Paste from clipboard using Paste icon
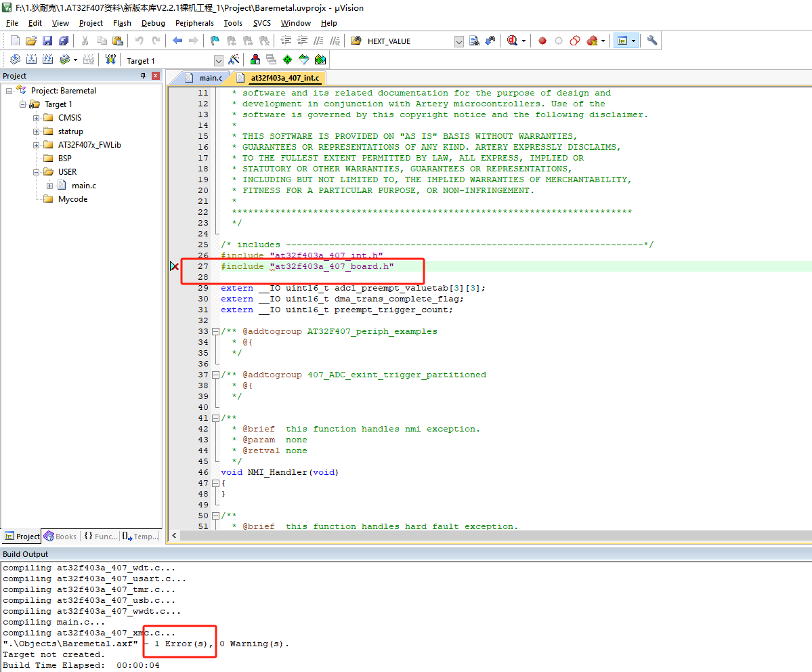812x672 pixels. [x=118, y=41]
